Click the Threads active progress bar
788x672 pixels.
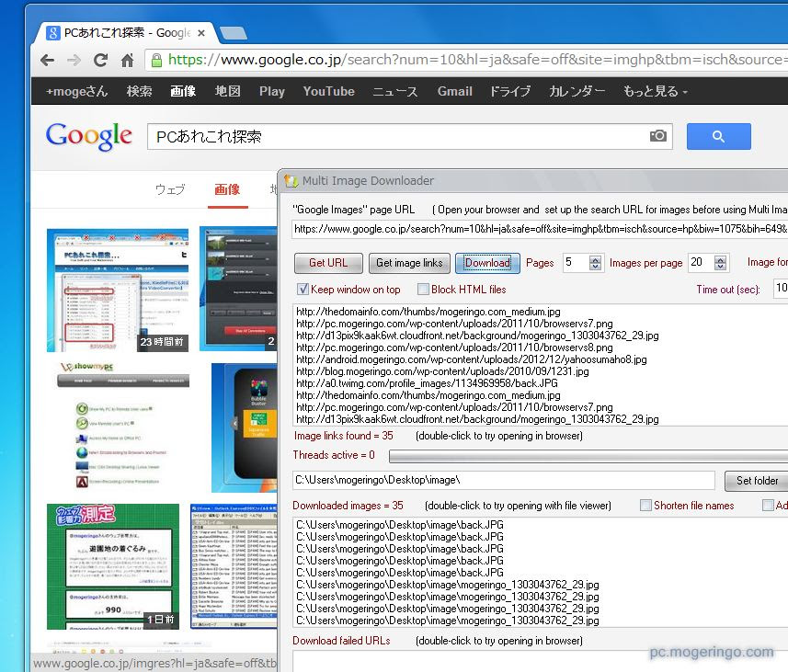(x=588, y=456)
